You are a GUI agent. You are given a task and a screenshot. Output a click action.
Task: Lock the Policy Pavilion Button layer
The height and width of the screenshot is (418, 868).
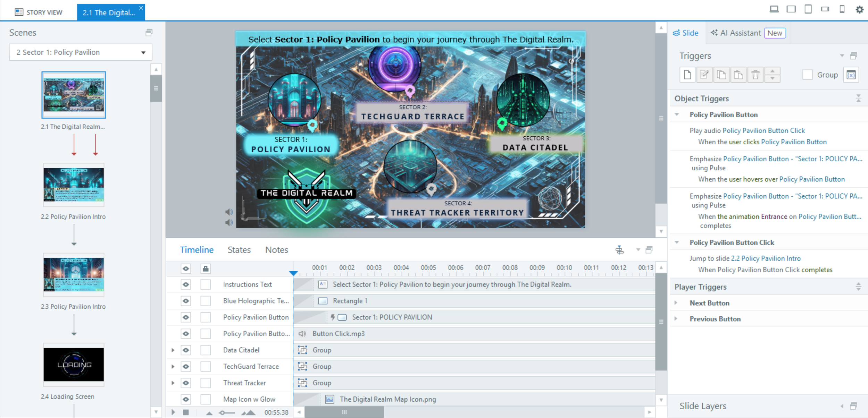click(206, 317)
